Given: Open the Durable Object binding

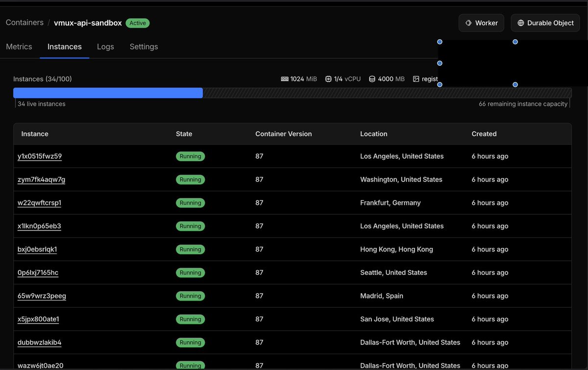Looking at the screenshot, I should 545,23.
